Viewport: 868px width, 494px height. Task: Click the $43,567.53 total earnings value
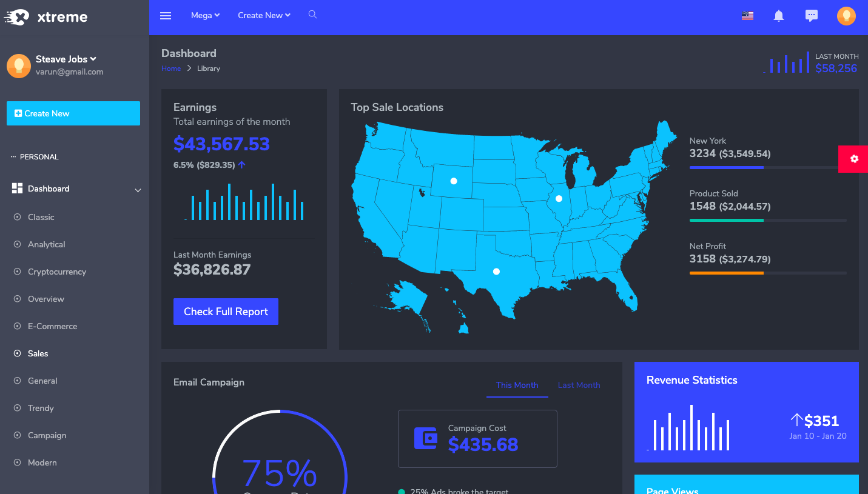[x=221, y=144]
